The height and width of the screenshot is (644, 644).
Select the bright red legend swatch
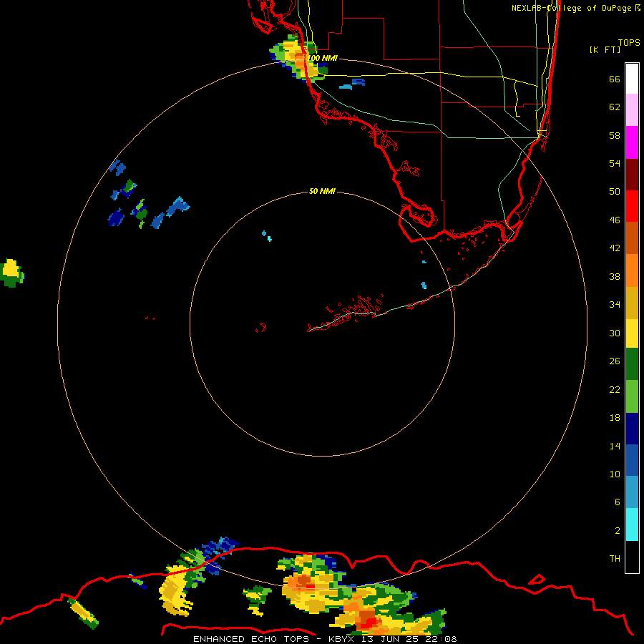click(632, 206)
